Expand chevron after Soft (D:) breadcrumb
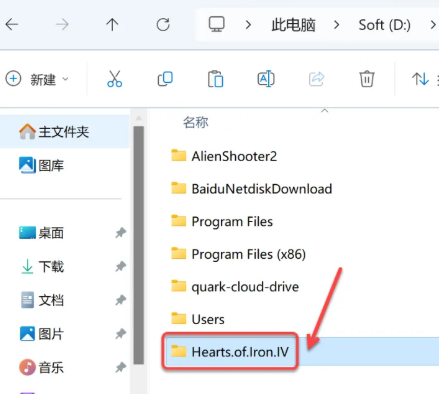Image resolution: width=439 pixels, height=394 pixels. [433, 25]
